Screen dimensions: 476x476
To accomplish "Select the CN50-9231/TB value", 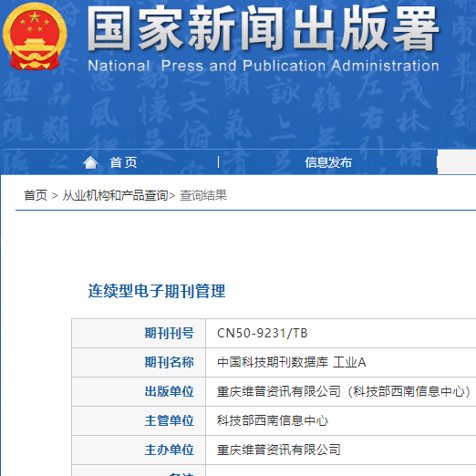I will (263, 333).
